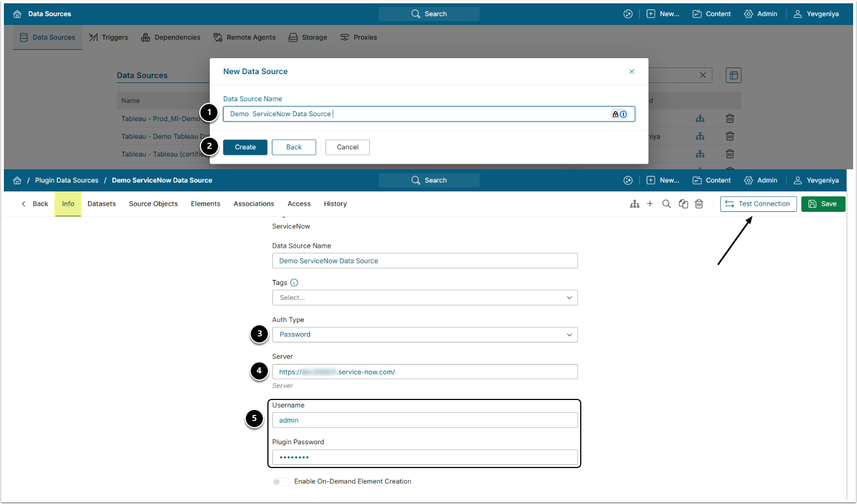
Task: Open the Tags select dropdown
Action: click(x=425, y=298)
